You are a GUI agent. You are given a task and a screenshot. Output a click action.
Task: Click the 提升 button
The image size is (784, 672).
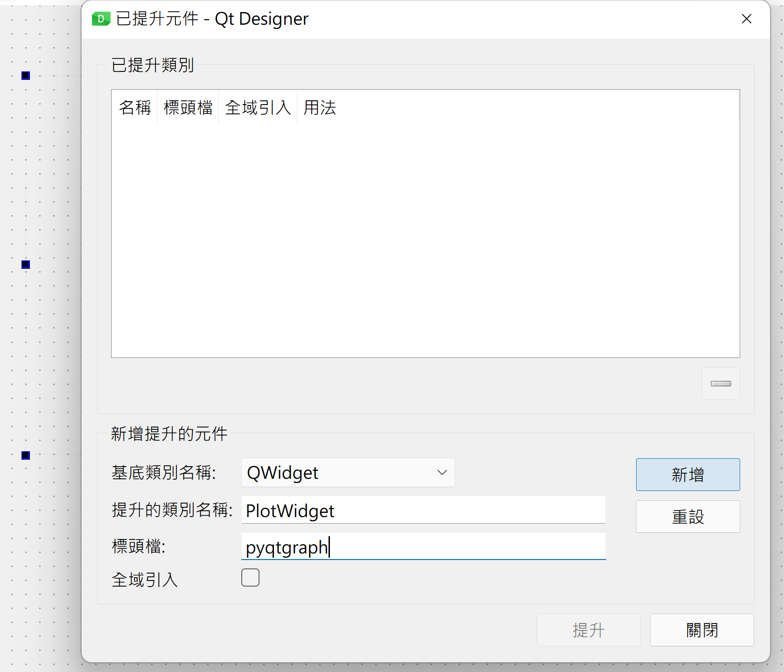[588, 630]
